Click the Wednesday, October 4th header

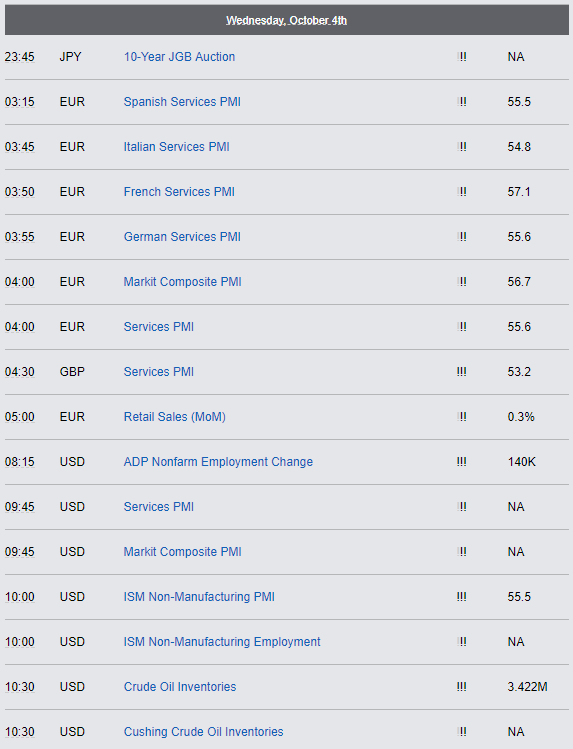286,21
